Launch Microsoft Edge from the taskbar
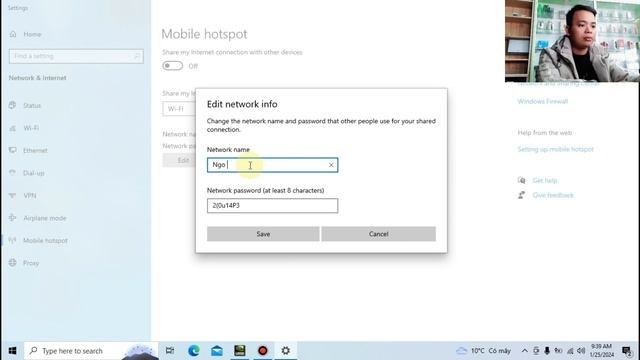The image size is (640, 360). click(x=193, y=351)
